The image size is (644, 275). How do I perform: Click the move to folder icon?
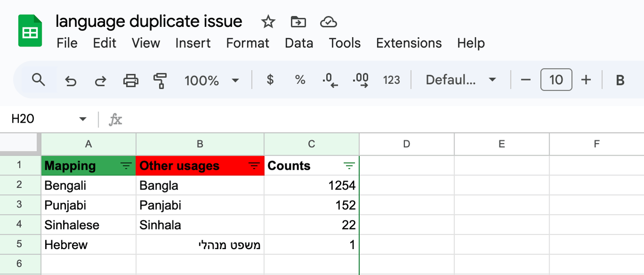[x=298, y=22]
